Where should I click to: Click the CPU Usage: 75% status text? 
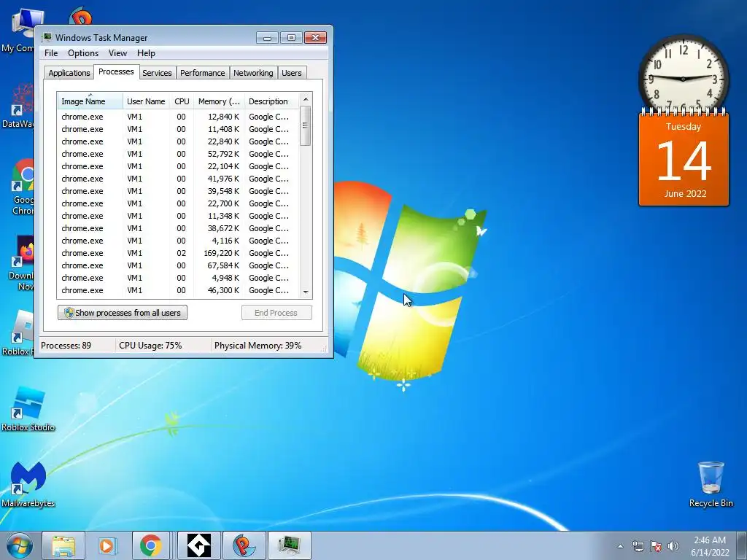(x=150, y=346)
